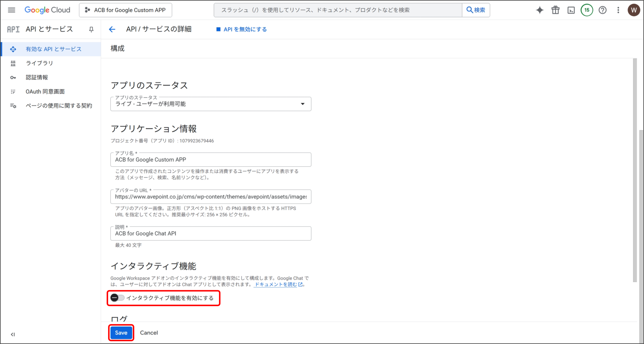Screen dimensions: 644x344
Task: Go to OAuth 同意画面 menu item
Action: click(45, 92)
